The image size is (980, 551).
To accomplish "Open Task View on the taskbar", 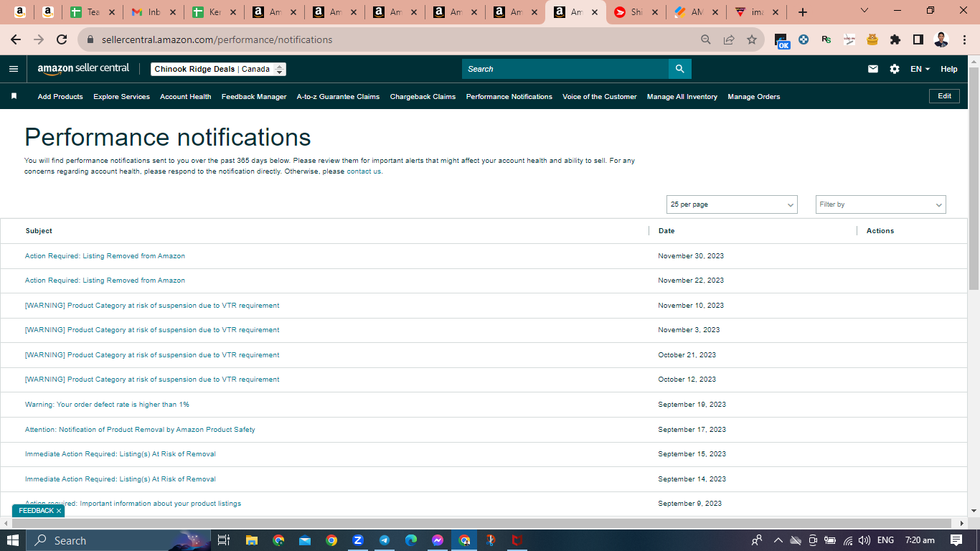I will coord(224,540).
